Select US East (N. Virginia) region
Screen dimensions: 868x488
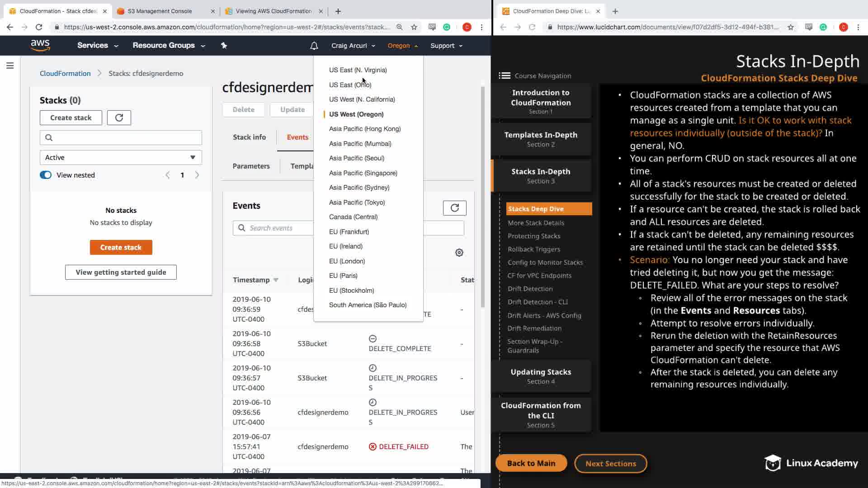(x=358, y=70)
